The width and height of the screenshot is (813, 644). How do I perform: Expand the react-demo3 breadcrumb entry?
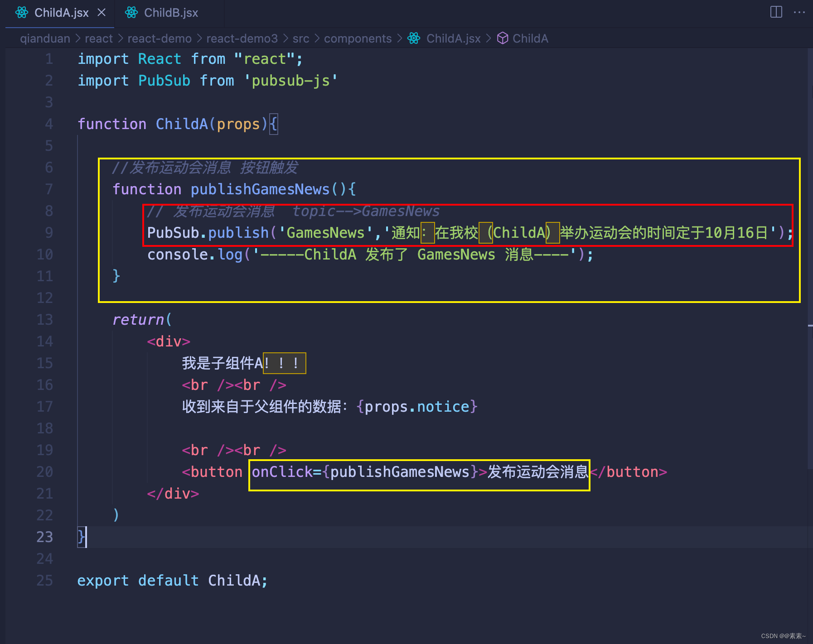coord(242,38)
